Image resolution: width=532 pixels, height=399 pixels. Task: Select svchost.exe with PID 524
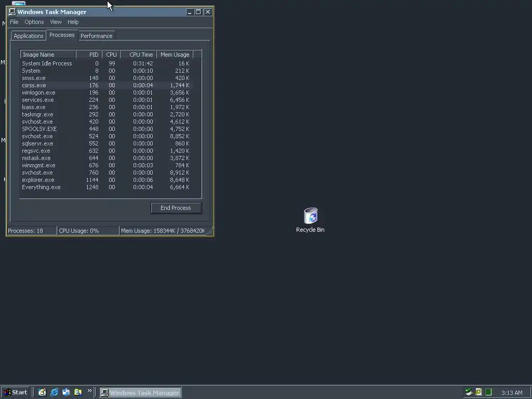tap(106, 137)
